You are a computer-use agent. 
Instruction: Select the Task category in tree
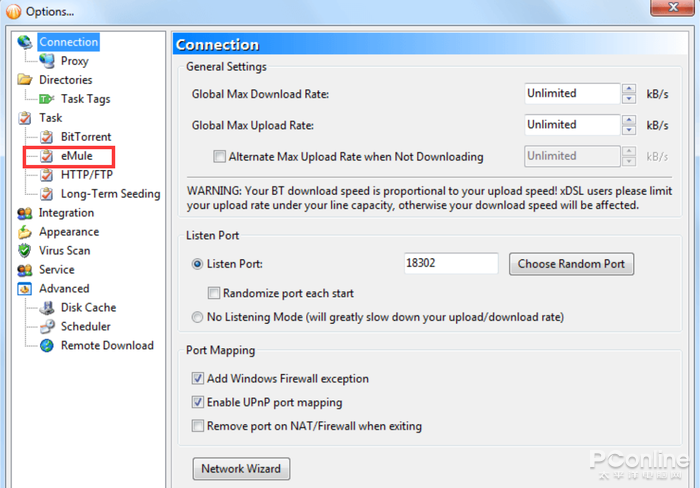pyautogui.click(x=50, y=118)
